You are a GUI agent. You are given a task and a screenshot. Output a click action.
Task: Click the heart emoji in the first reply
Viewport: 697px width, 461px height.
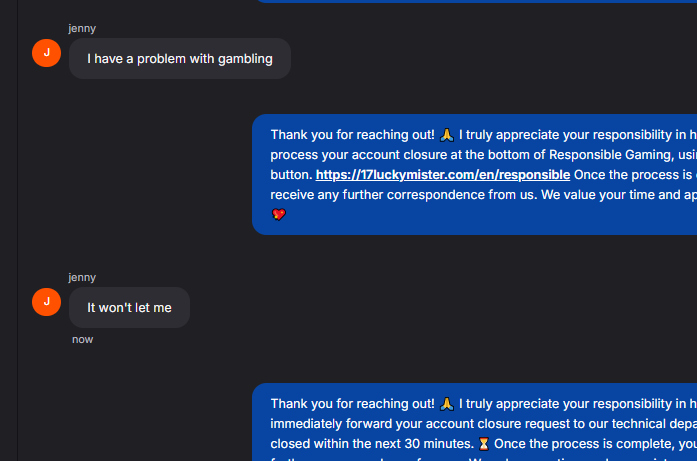click(x=279, y=214)
